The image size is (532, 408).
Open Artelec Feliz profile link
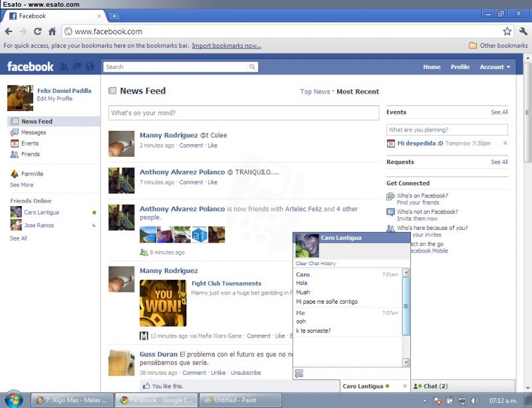303,209
